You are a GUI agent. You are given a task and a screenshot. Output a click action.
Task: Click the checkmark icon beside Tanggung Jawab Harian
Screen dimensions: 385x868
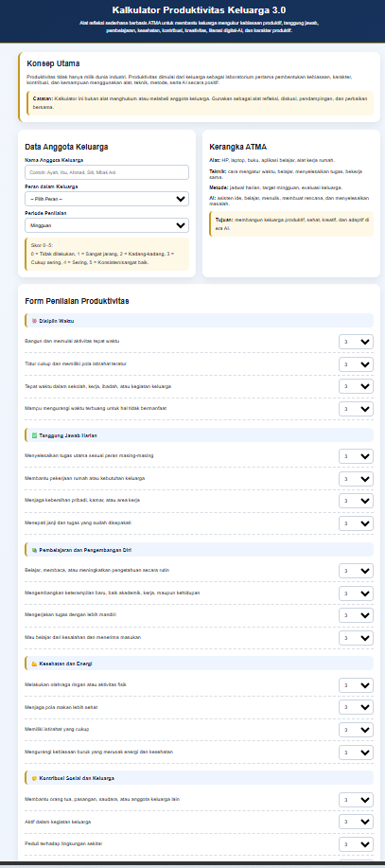(35, 435)
